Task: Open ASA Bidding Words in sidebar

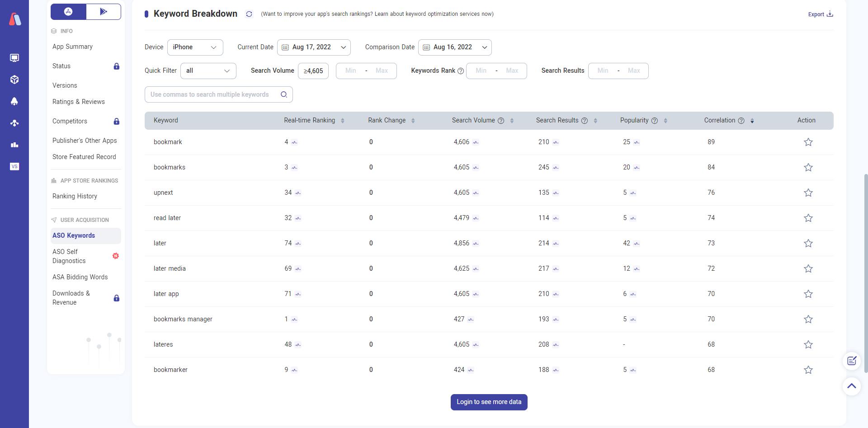Action: pos(80,277)
